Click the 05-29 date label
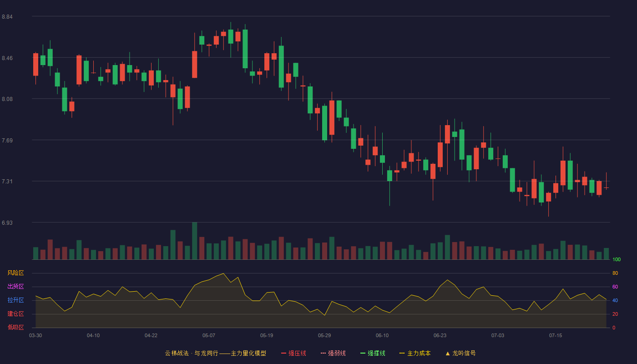This screenshot has height=364, width=637. [x=324, y=335]
